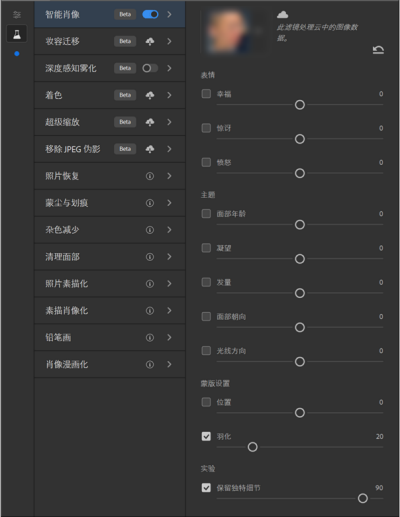Select the beaker beta filters icon
This screenshot has width=400, height=517.
coord(17,34)
